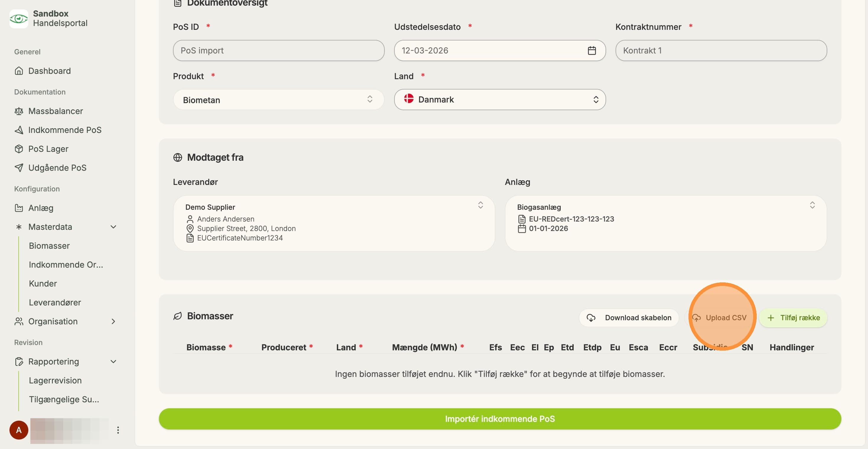
Task: Open the Land dropdown showing Danmark
Action: 500,100
